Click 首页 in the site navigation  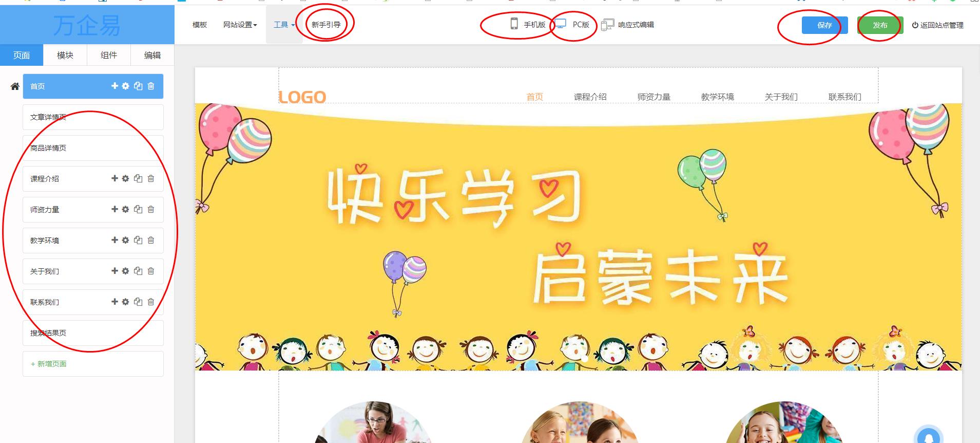(534, 97)
